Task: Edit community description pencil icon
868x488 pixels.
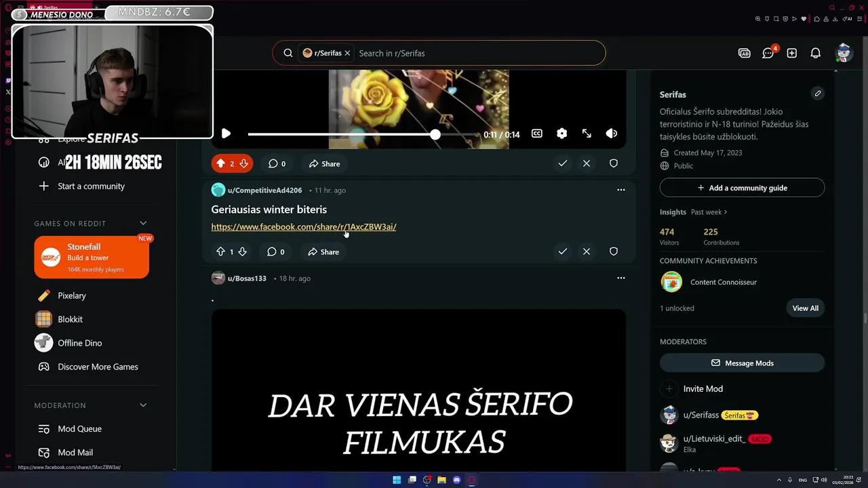Action: coord(818,94)
